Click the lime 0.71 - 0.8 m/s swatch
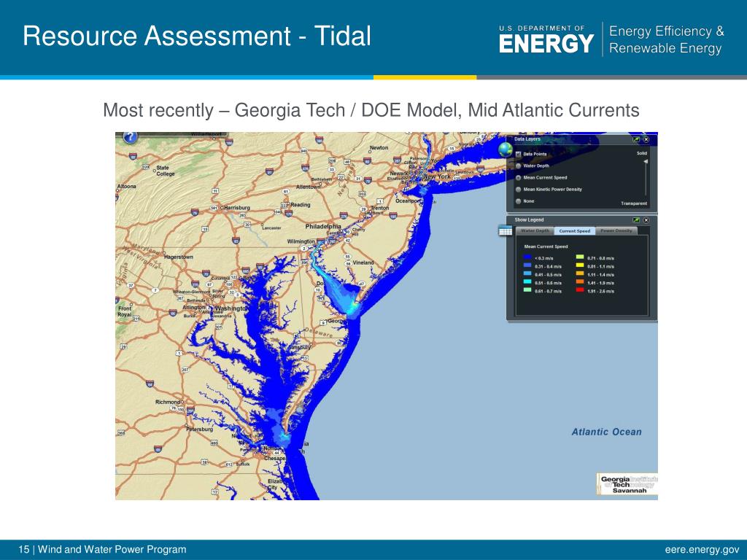The image size is (747, 560). coord(580,257)
